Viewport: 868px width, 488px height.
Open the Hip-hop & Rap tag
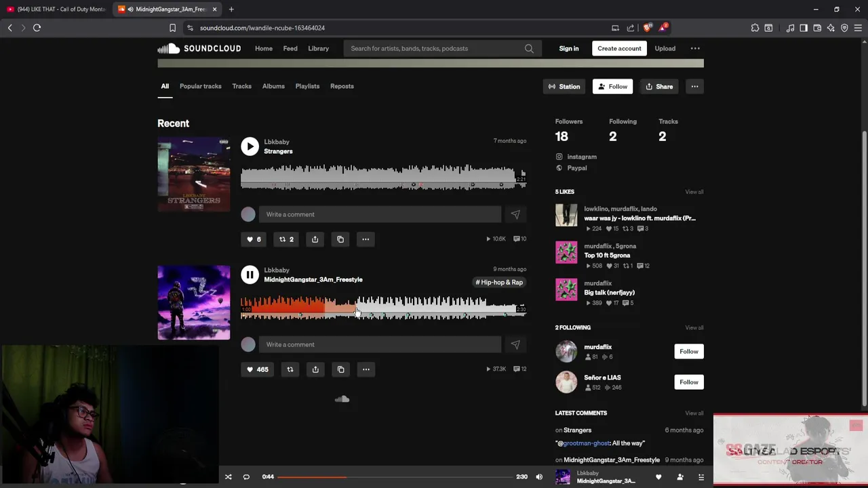(x=499, y=283)
